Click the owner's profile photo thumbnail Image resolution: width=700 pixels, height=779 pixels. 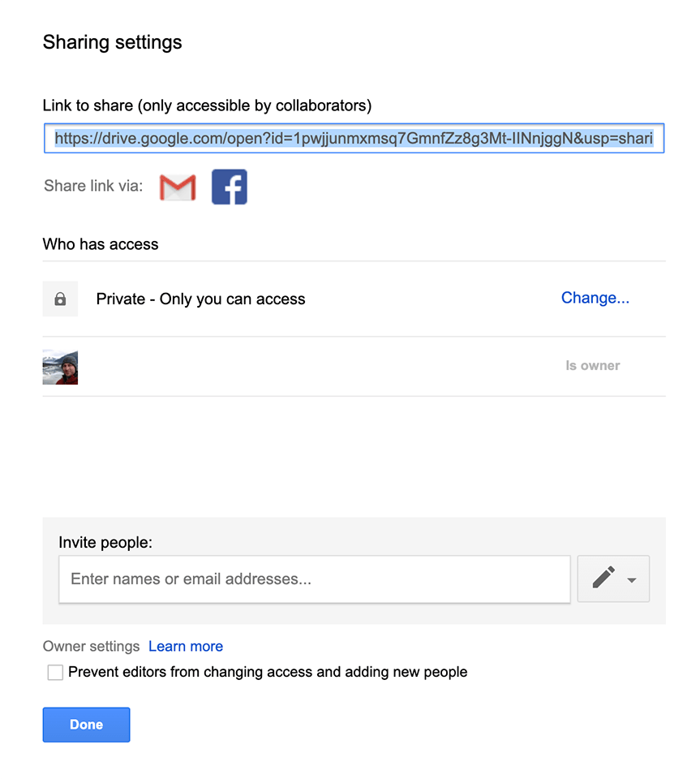coord(60,367)
